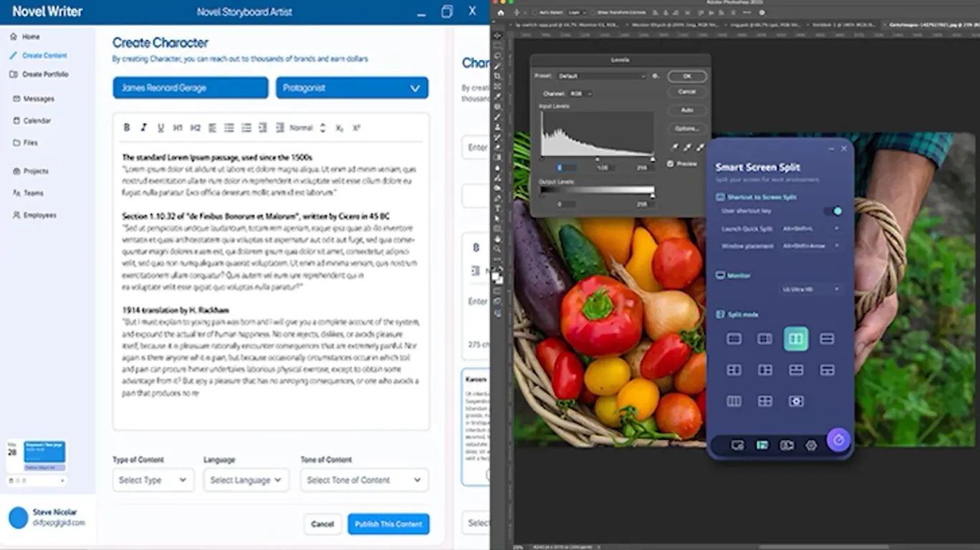Click the Bold formatting icon
The image size is (980, 550).
point(127,127)
